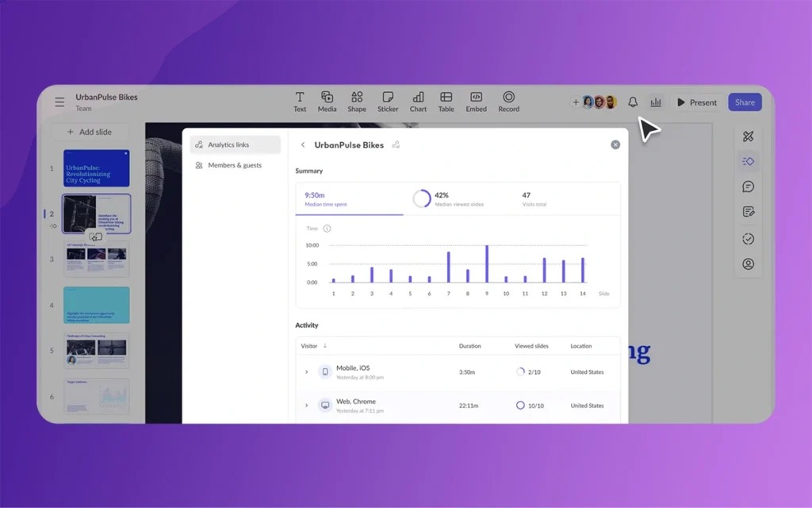Sort activity by Visitor column arrow
812x508 pixels.
click(x=325, y=346)
